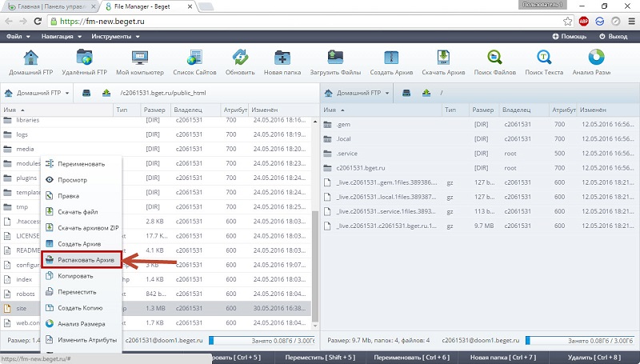Choose Правка in the context menu
Image resolution: width=640 pixels, height=364 pixels.
[x=82, y=196]
